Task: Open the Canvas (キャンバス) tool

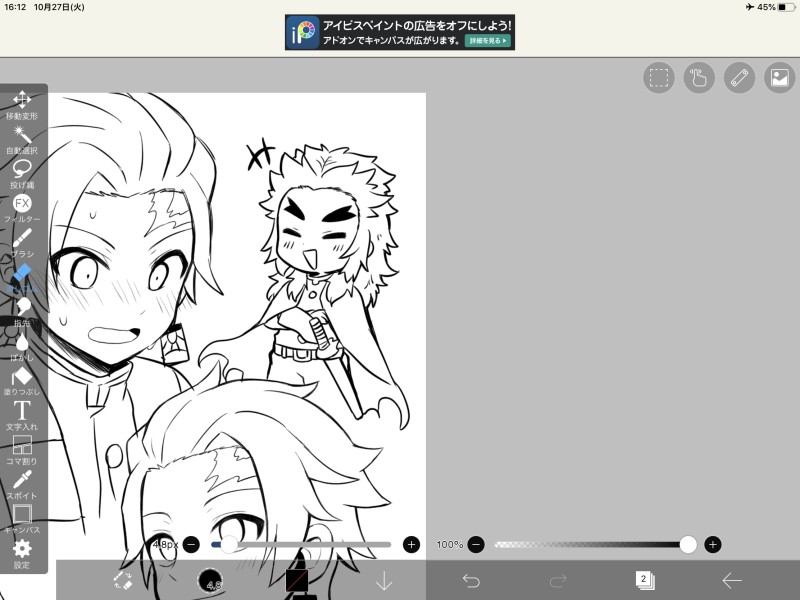Action: pyautogui.click(x=22, y=519)
